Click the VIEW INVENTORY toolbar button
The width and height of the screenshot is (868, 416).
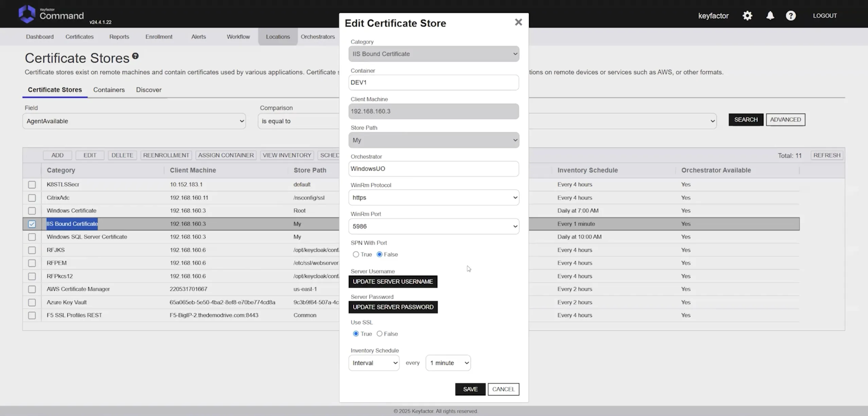tap(287, 155)
